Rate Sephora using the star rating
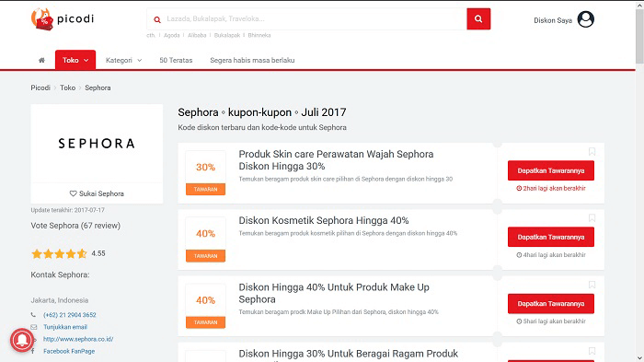 (59, 253)
